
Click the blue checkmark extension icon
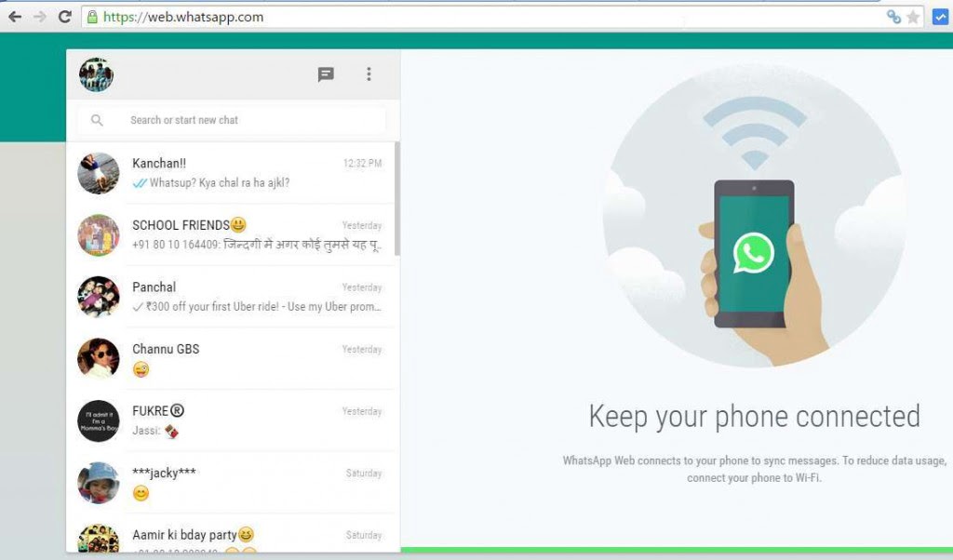940,17
